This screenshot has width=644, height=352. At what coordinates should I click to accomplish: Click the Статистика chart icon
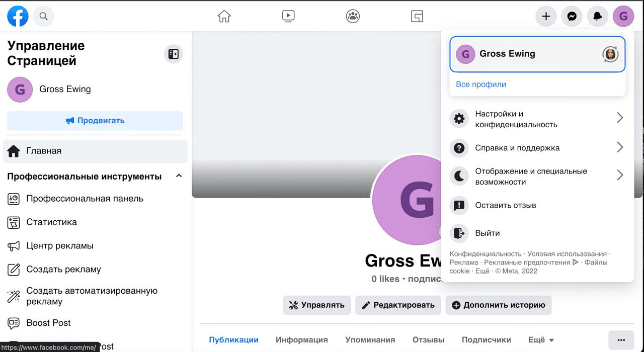click(x=14, y=222)
